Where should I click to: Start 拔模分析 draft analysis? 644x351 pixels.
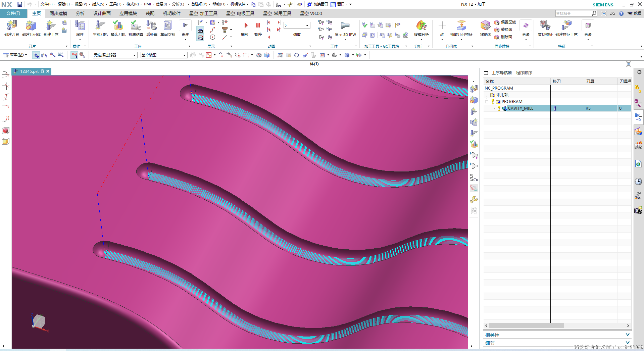point(422,28)
